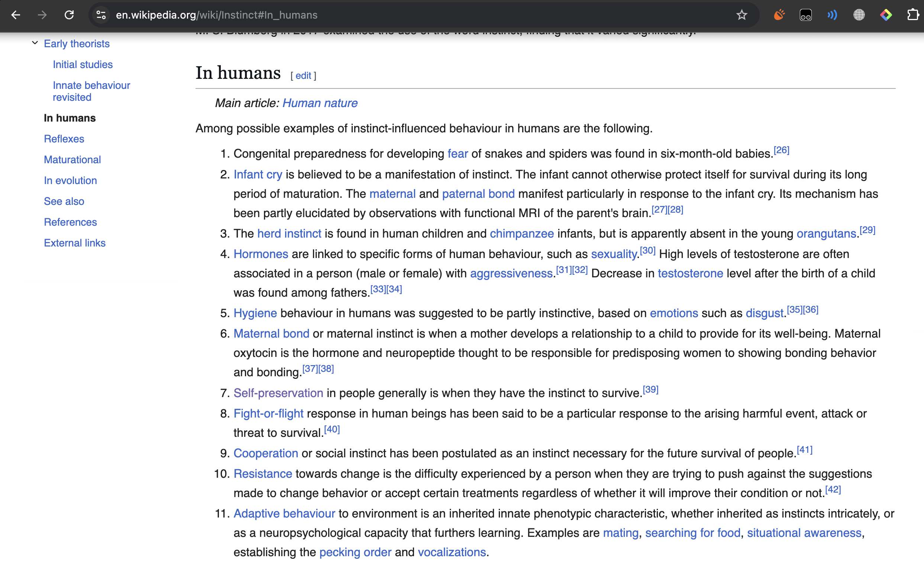Go back to the previous page

click(16, 15)
